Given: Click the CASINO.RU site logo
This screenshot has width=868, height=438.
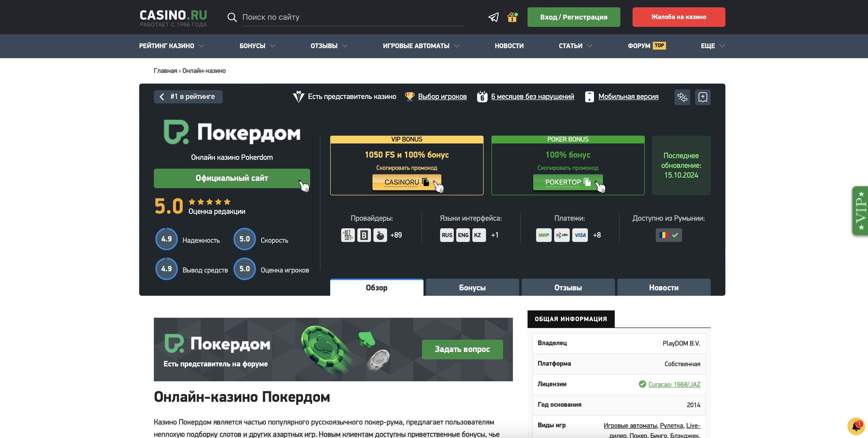Looking at the screenshot, I should (173, 18).
